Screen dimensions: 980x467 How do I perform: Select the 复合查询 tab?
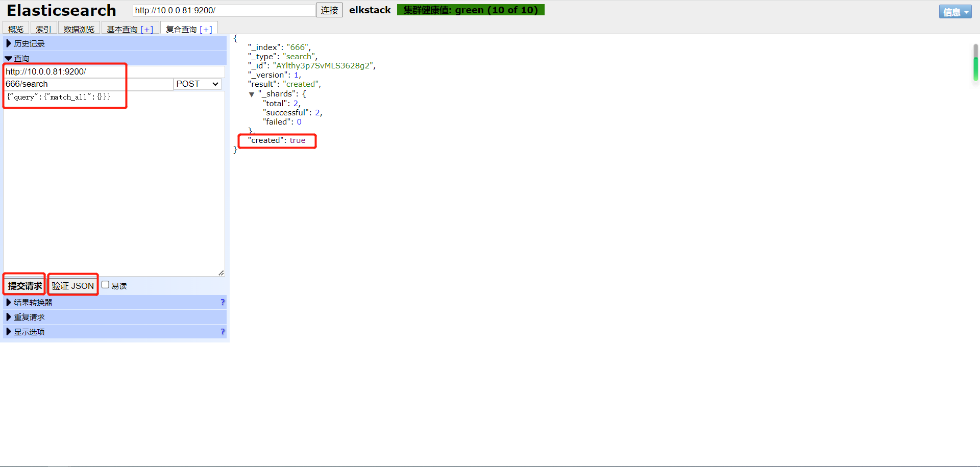[x=181, y=30]
